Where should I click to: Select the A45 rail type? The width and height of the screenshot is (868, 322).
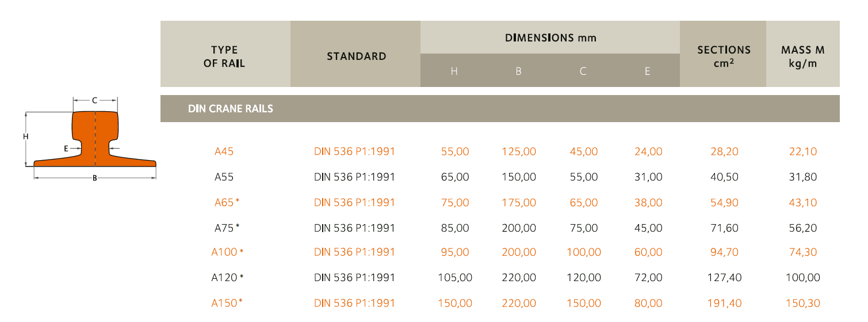[224, 152]
